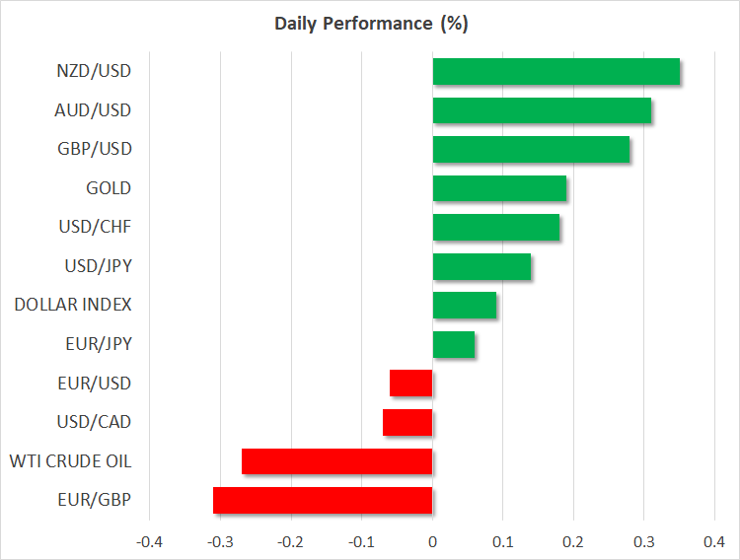Viewport: 740px width, 560px height.
Task: Click the NZD/USD category label
Action: (95, 71)
